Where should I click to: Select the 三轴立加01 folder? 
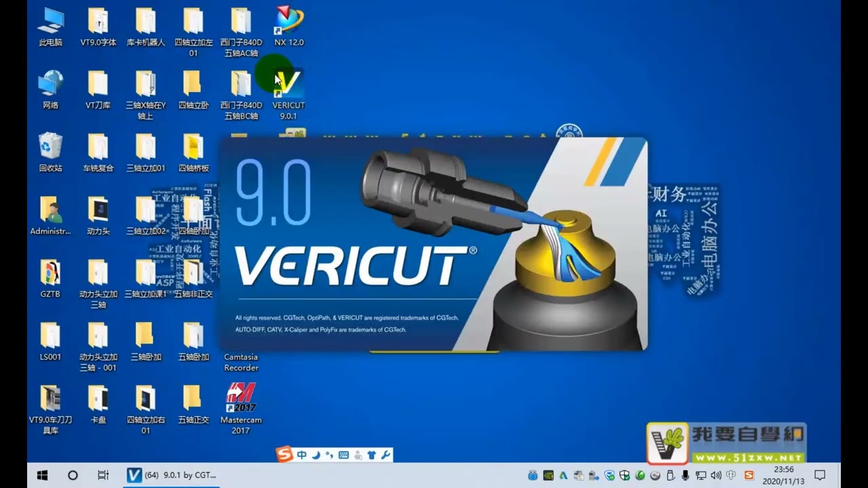coord(146,152)
